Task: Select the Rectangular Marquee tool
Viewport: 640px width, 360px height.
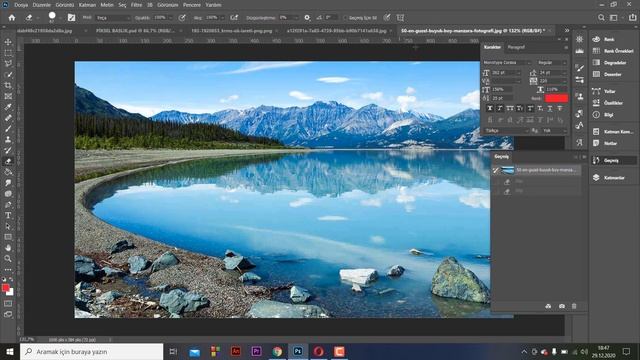Action: pos(8,53)
